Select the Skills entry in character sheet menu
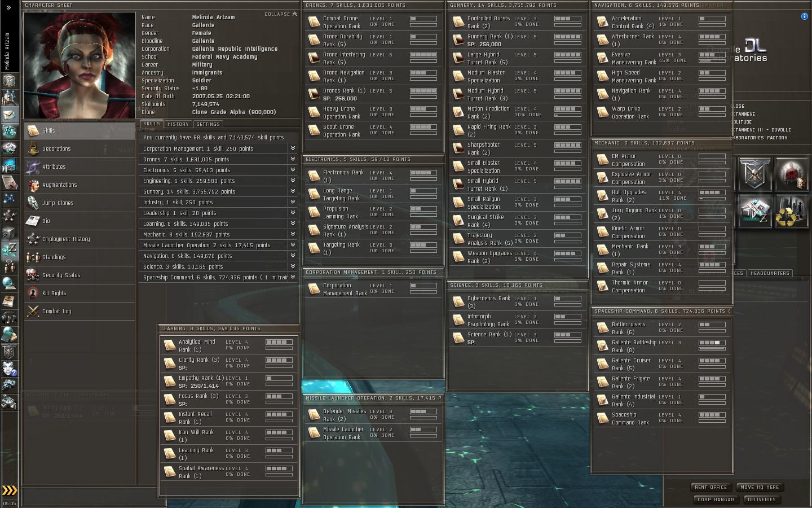The image size is (812, 508). [80, 131]
